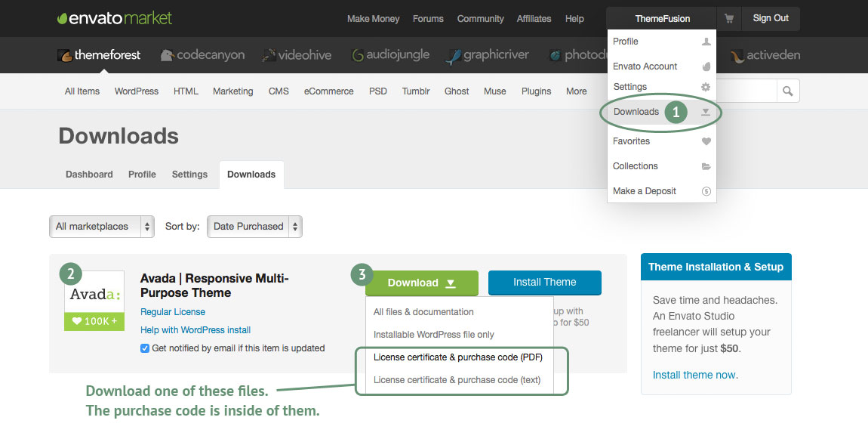Click the Profile person icon in the menu

[x=706, y=42]
